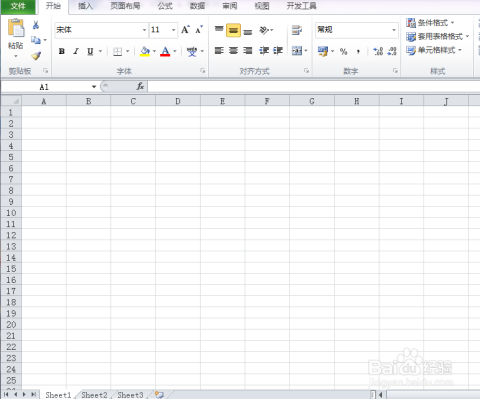480x399 pixels.
Task: Switch to the 插入 ribbon tab
Action: coord(85,6)
